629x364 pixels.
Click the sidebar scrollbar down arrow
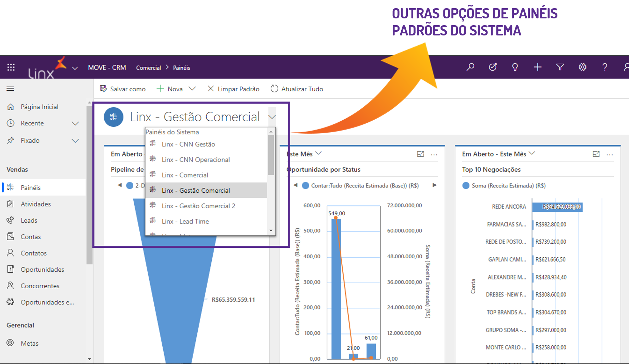pos(89,359)
